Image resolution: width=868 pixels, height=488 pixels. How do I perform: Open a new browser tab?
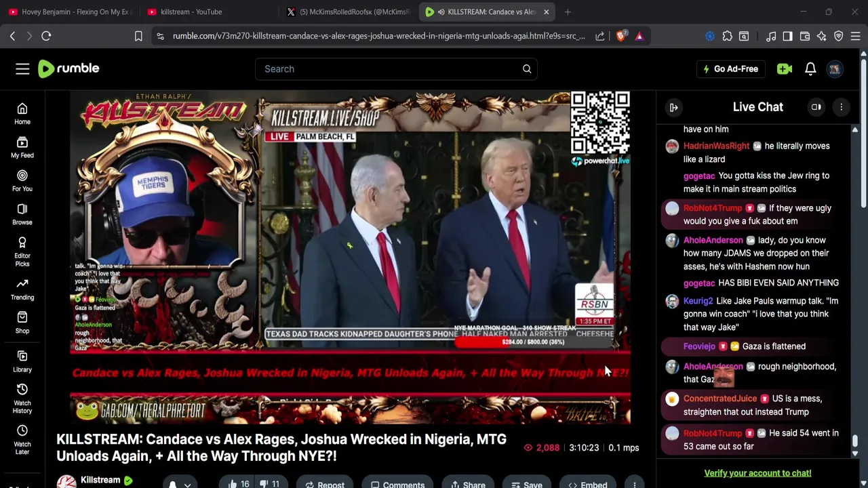pos(568,12)
